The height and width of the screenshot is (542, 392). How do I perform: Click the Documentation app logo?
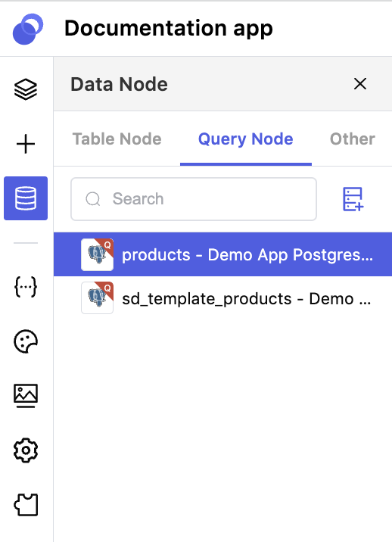tap(28, 29)
